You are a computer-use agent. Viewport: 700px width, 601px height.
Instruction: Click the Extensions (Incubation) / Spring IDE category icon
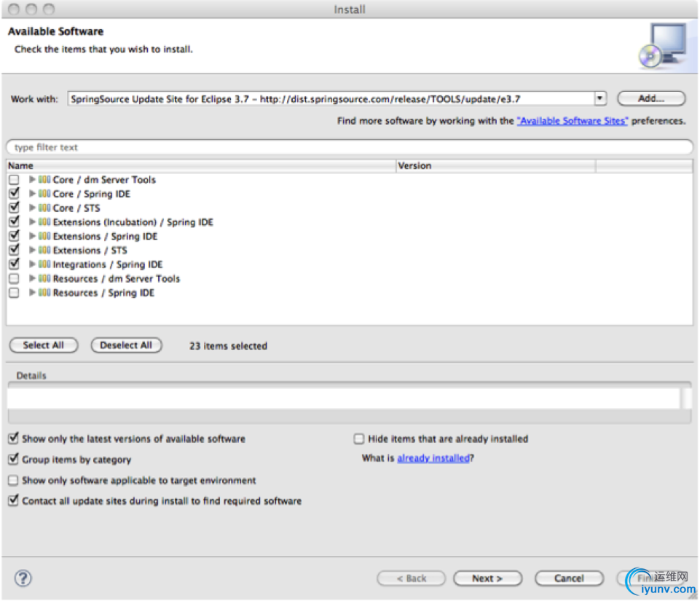[44, 222]
